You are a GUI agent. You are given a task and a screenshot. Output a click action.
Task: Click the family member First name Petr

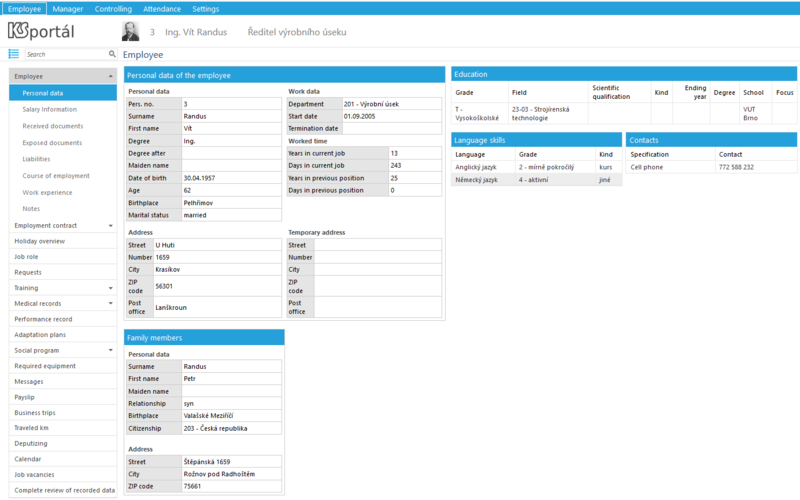[x=231, y=379]
